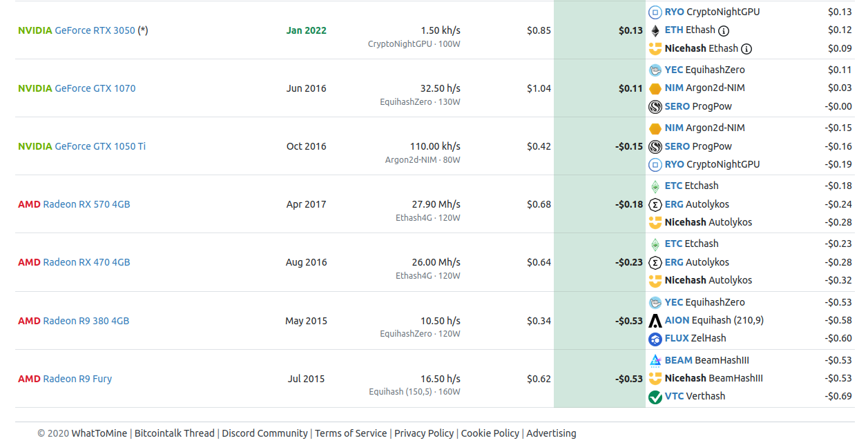Viewport: 868px width, 445px height.
Task: Click the NIM coin link in GTX 1070 row
Action: pyautogui.click(x=673, y=88)
